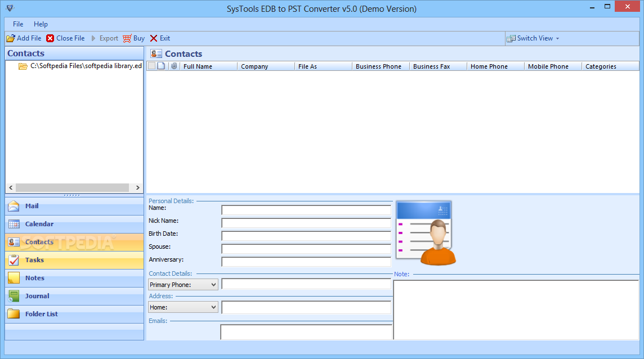Click the Export button label
The width and height of the screenshot is (644, 359).
(109, 38)
